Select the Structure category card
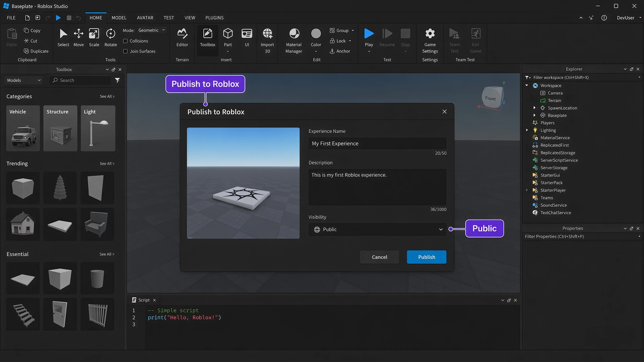The height and width of the screenshot is (362, 644). click(60, 128)
